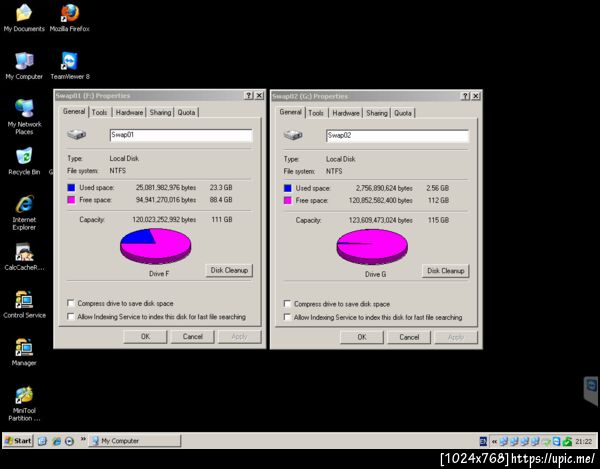This screenshot has height=469, width=600.
Task: Enable Compress drive in Swap01 Properties
Action: [x=71, y=303]
